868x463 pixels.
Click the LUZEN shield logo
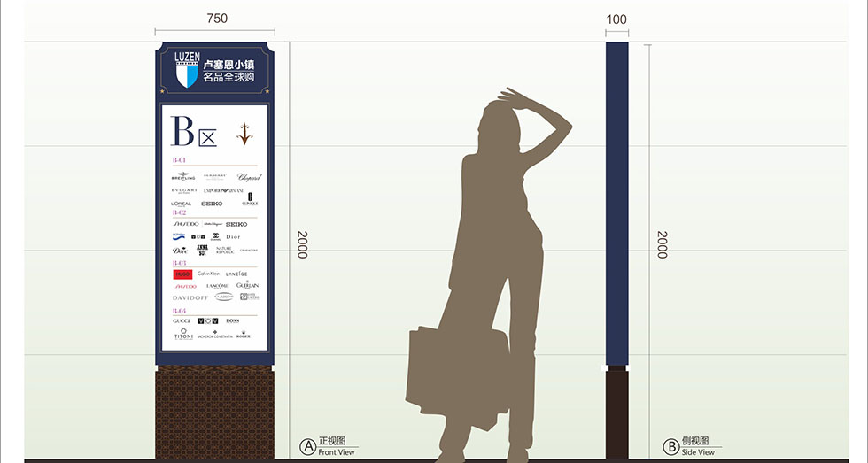tap(186, 70)
